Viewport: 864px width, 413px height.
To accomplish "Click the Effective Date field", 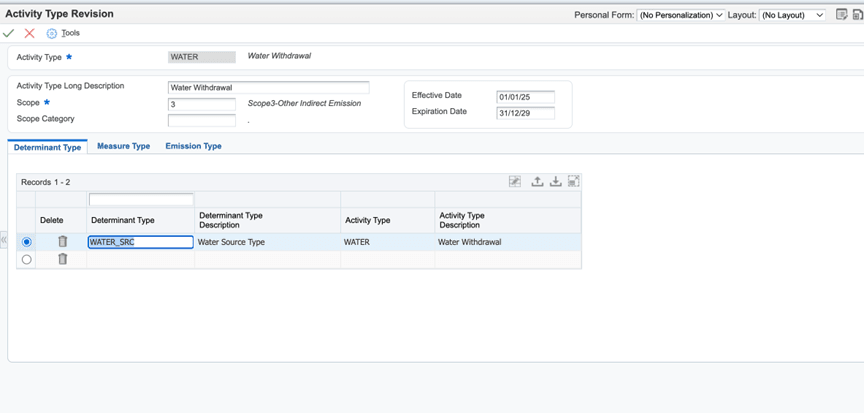I will click(x=525, y=97).
